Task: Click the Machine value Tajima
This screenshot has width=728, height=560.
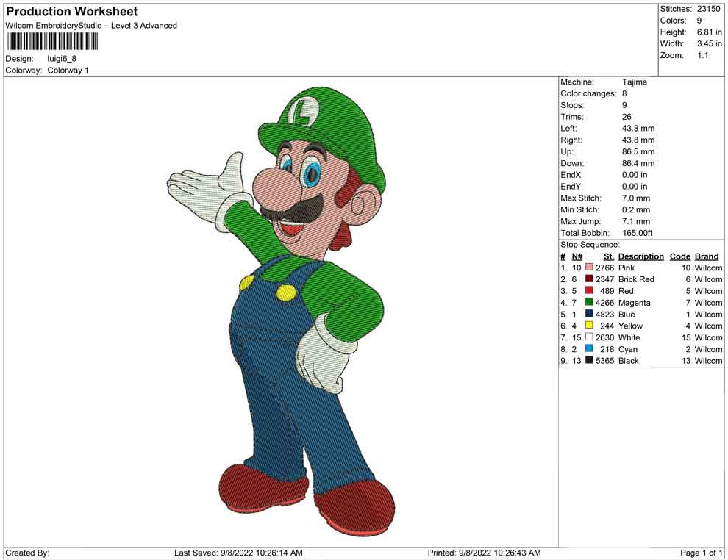Action: tap(634, 82)
